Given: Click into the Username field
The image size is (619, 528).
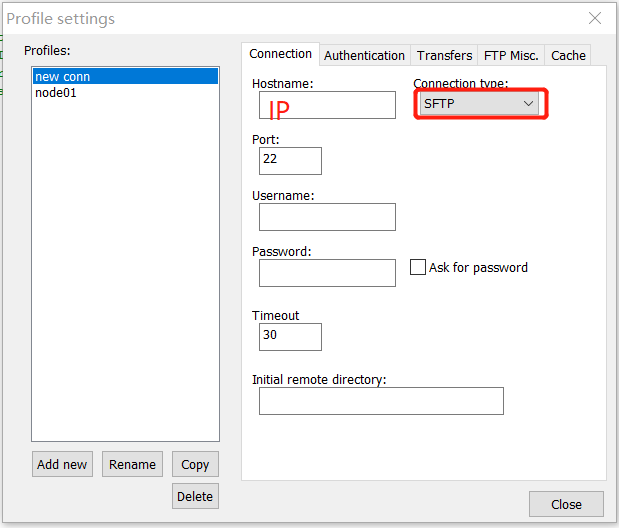Looking at the screenshot, I should 327,217.
